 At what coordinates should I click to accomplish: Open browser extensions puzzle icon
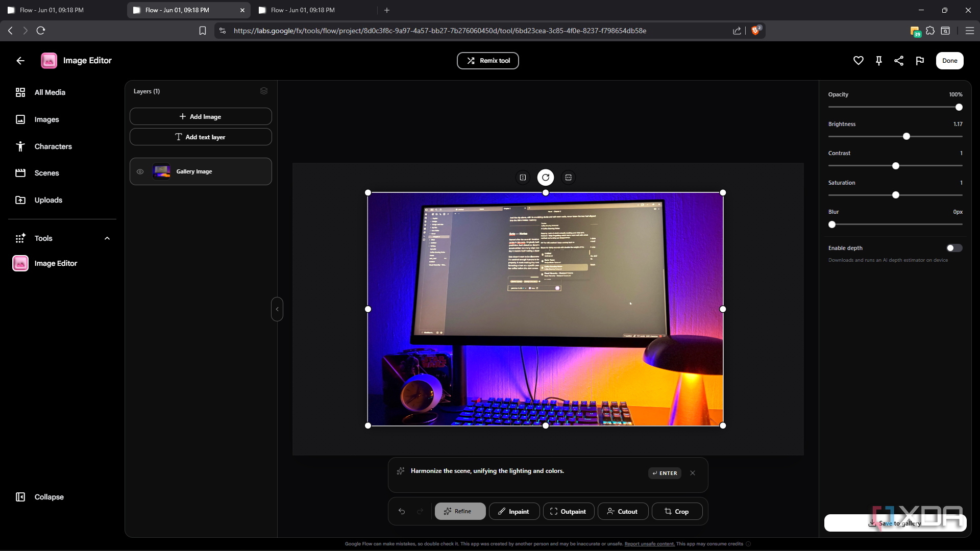point(930,31)
